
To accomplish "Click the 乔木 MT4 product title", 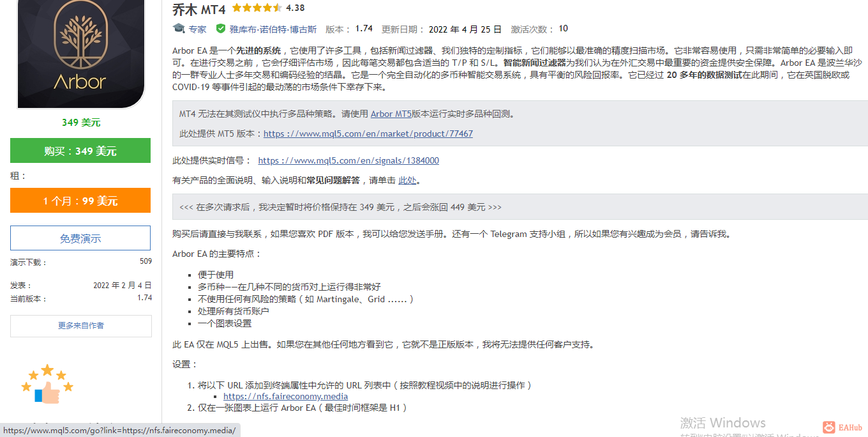I will pyautogui.click(x=199, y=9).
